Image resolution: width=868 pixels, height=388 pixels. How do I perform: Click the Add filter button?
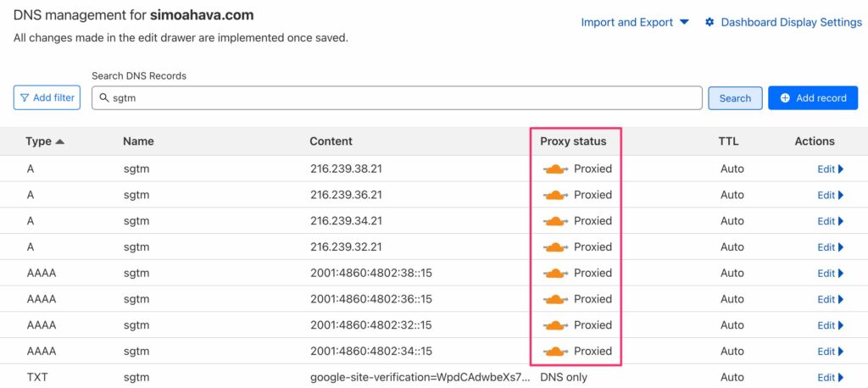(x=47, y=98)
